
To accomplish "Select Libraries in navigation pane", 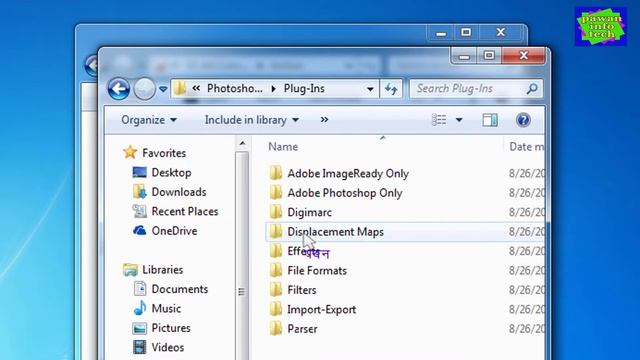I will point(162,270).
